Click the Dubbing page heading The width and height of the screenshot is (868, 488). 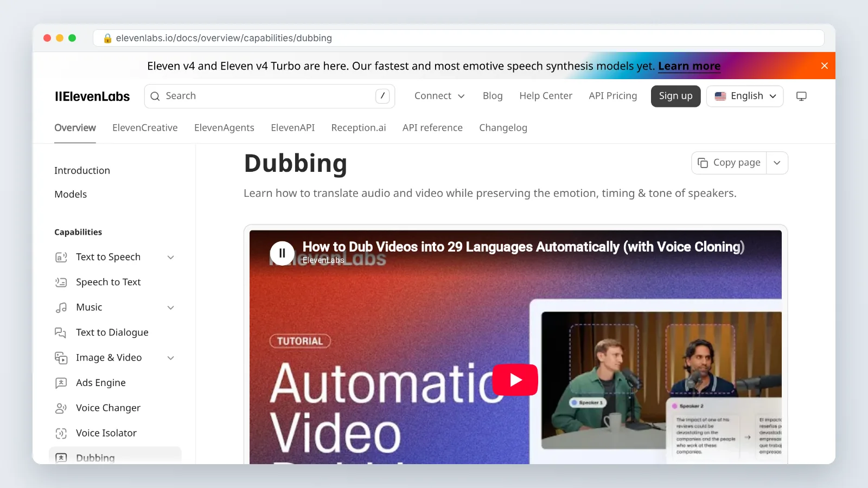pyautogui.click(x=296, y=163)
